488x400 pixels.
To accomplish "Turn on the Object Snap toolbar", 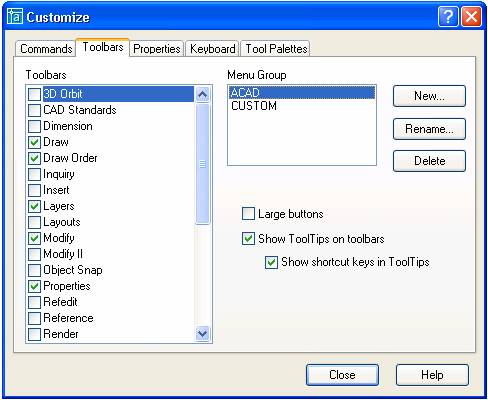I will (34, 270).
